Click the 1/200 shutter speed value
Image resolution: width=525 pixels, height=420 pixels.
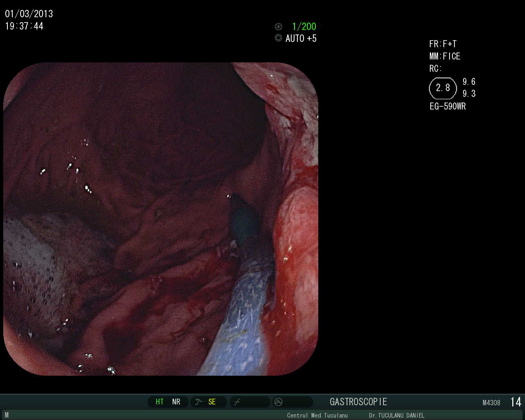pos(304,27)
